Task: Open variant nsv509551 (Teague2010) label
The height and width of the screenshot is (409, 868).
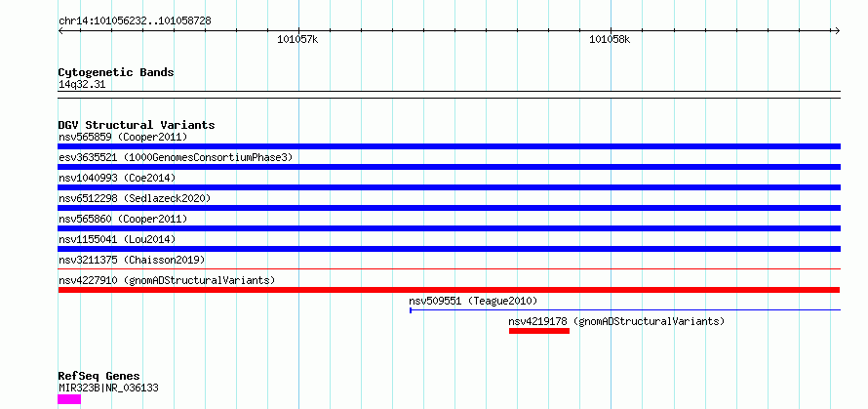Action: pos(473,301)
